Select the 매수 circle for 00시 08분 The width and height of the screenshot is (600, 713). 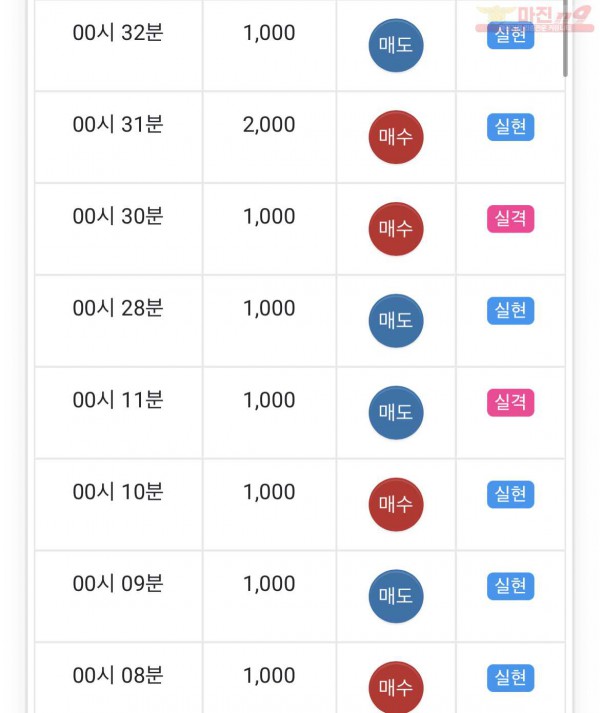396,687
